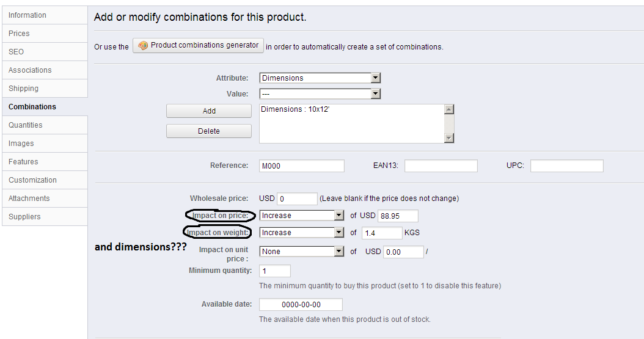Image resolution: width=644 pixels, height=339 pixels.
Task: Expand the Impact on weight dropdown
Action: [302, 233]
